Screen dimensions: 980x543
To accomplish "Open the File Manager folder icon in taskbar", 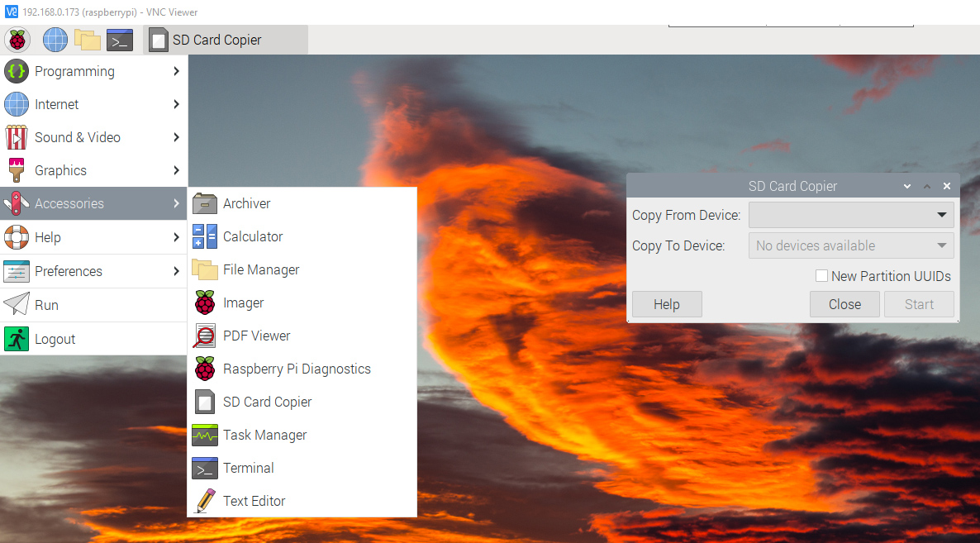I will (88, 40).
